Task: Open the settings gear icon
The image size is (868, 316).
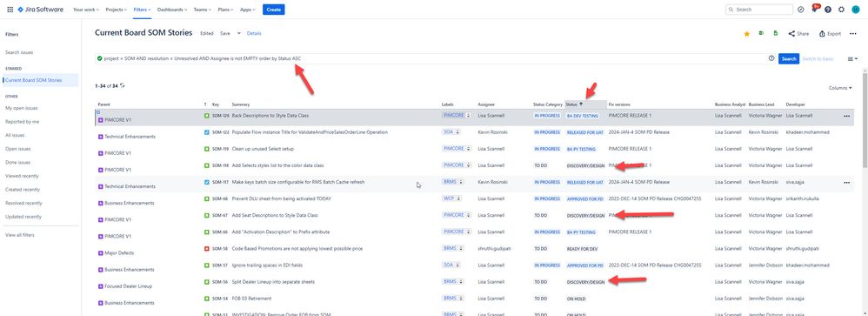Action: (841, 10)
